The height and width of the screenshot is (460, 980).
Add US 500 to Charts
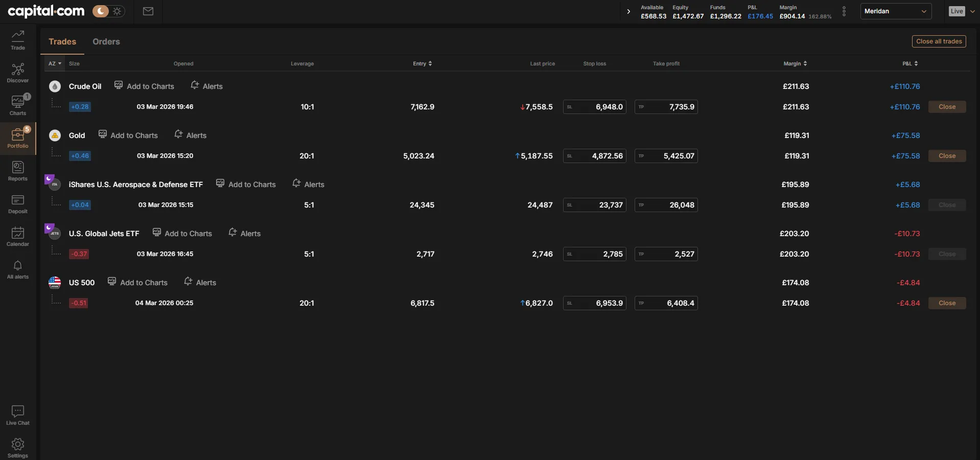click(x=137, y=282)
